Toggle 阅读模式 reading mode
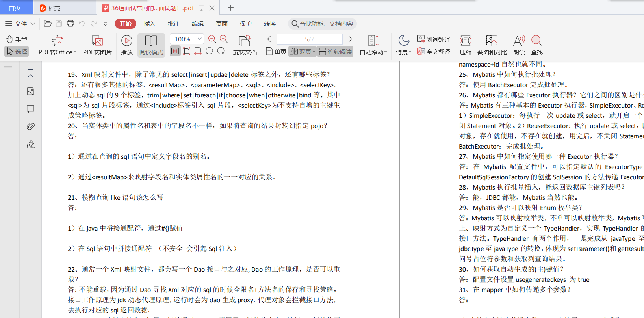644x318 pixels. [x=151, y=45]
